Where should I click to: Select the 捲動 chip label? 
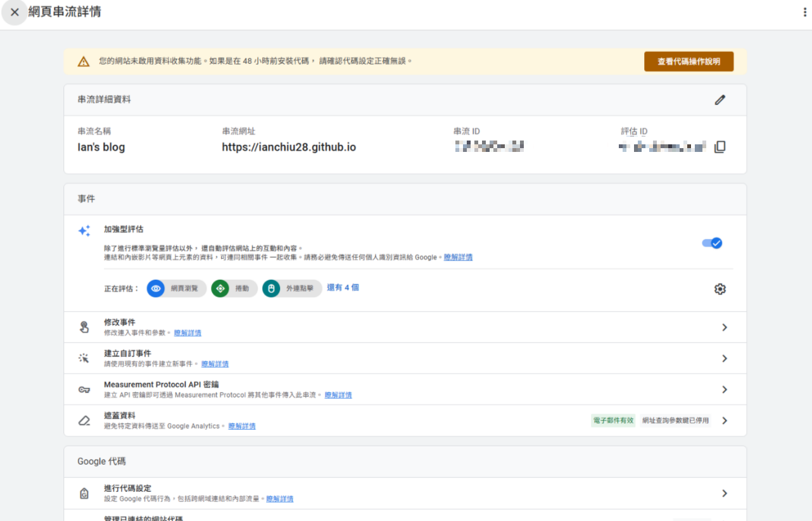(x=242, y=289)
